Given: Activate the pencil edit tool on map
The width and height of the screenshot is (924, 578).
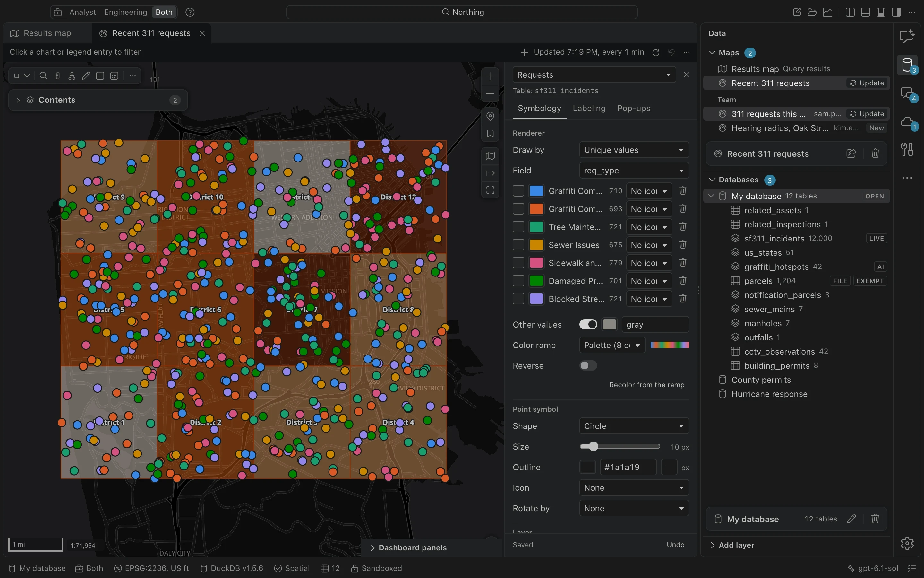Looking at the screenshot, I should click(x=86, y=76).
